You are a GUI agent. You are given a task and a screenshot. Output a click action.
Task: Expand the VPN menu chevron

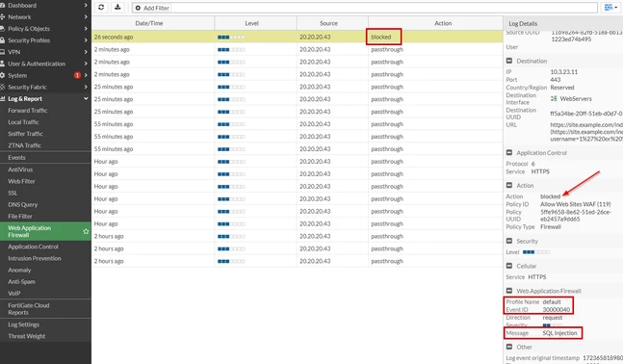[x=86, y=52]
